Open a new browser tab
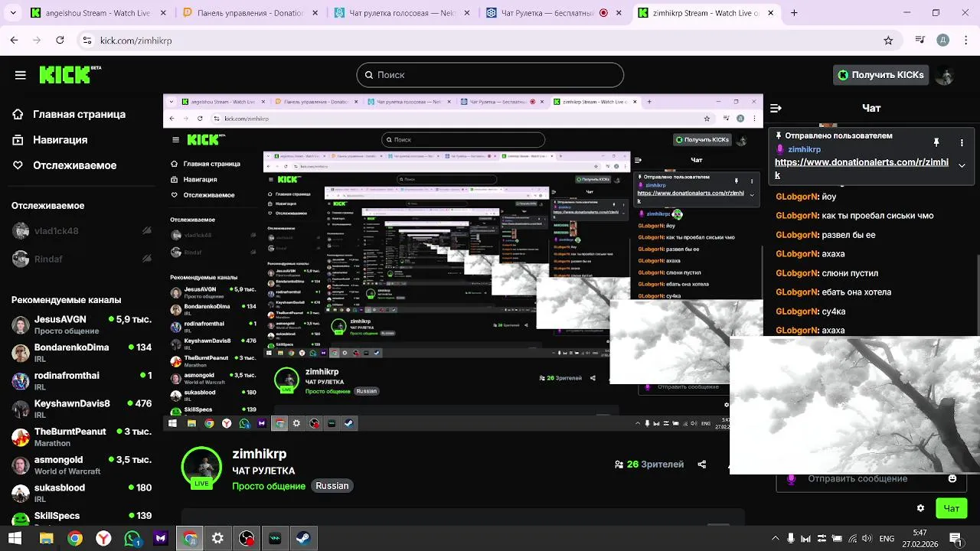 coord(794,13)
